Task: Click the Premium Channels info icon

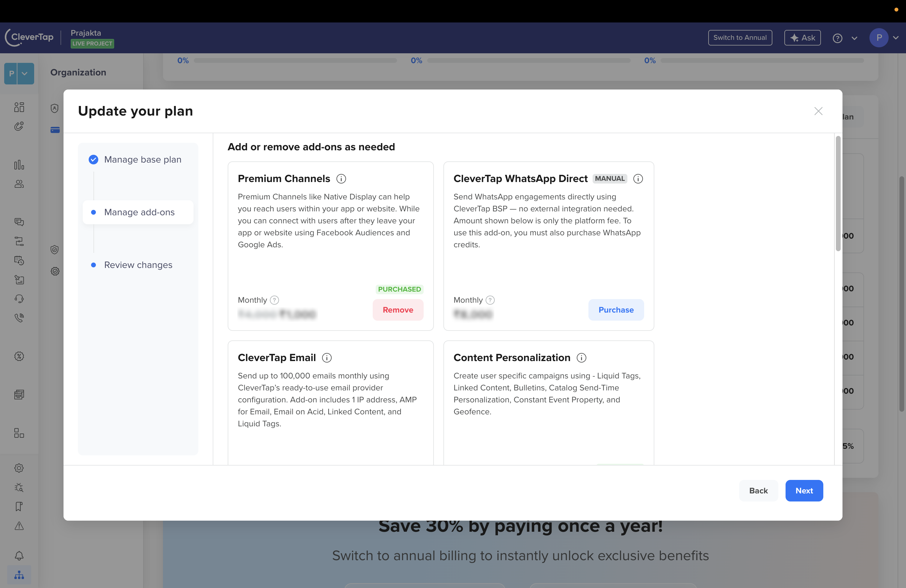Action: [x=341, y=179]
